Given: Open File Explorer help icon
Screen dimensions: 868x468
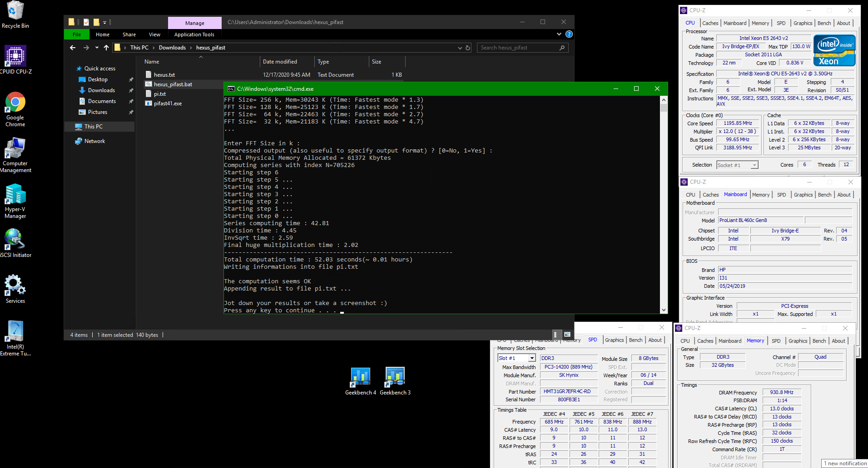Looking at the screenshot, I should coord(569,34).
